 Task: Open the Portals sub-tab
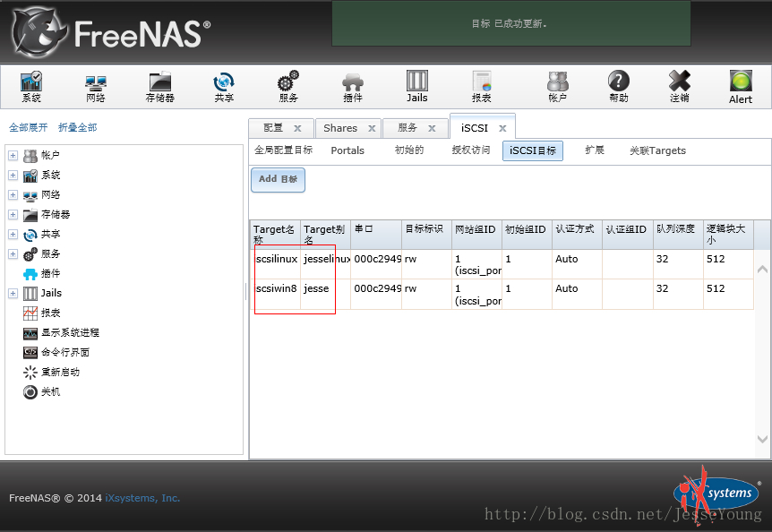click(347, 150)
